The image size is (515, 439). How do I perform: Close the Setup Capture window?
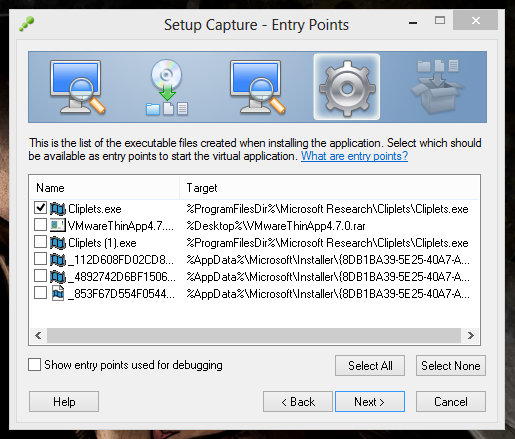coord(476,20)
